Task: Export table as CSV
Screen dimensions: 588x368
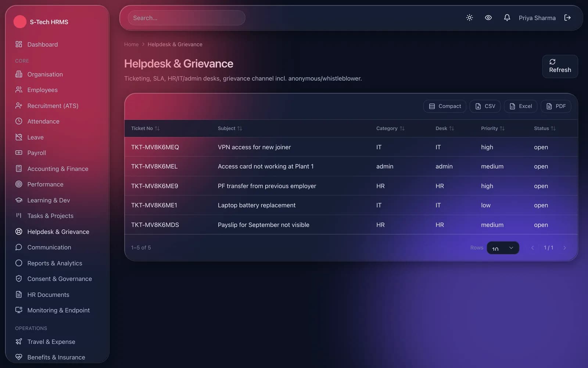Action: (485, 106)
